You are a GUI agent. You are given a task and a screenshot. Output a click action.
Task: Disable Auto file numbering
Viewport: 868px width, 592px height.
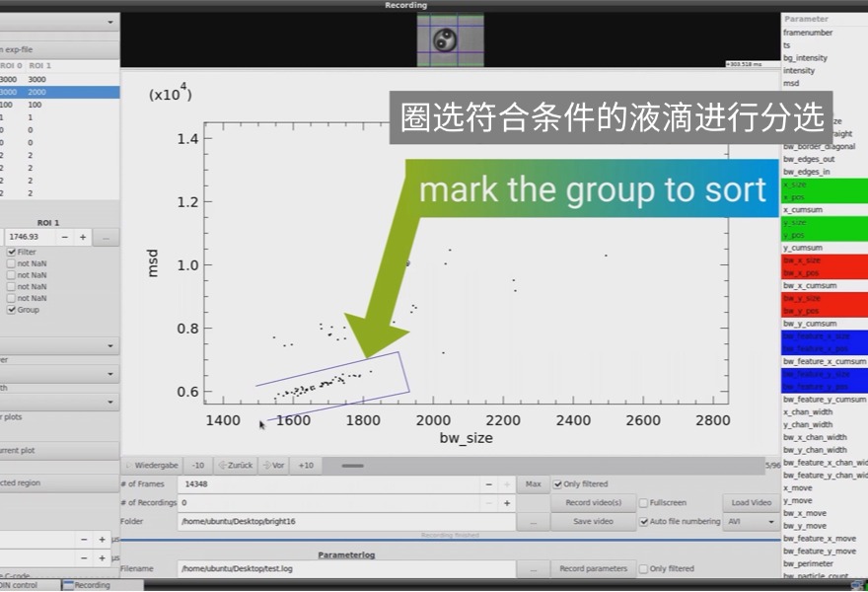click(x=644, y=522)
